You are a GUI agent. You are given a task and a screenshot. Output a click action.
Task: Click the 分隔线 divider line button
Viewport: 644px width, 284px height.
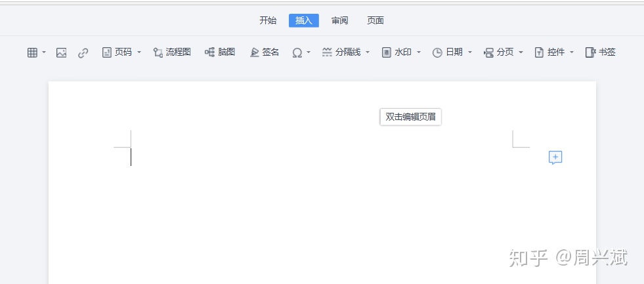point(341,52)
